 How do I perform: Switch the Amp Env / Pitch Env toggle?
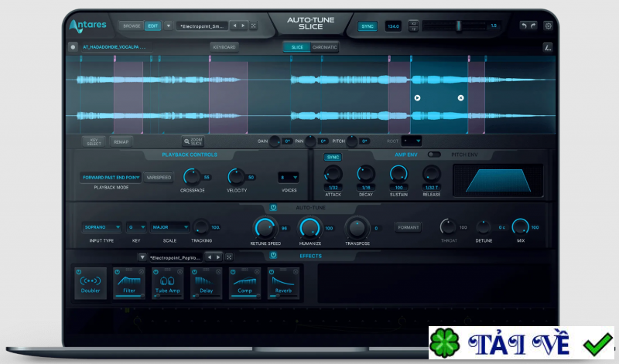pyautogui.click(x=434, y=155)
